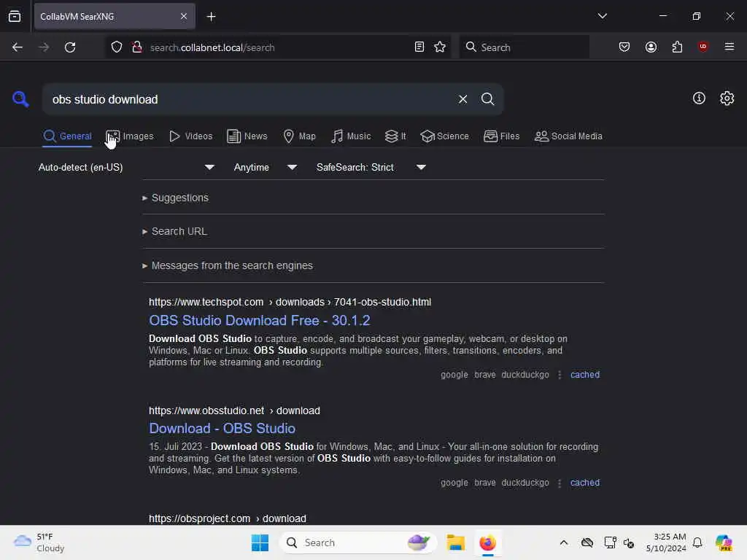Viewport: 747px width, 560px height.
Task: Focus the Firefox toolbar Search box
Action: click(524, 47)
